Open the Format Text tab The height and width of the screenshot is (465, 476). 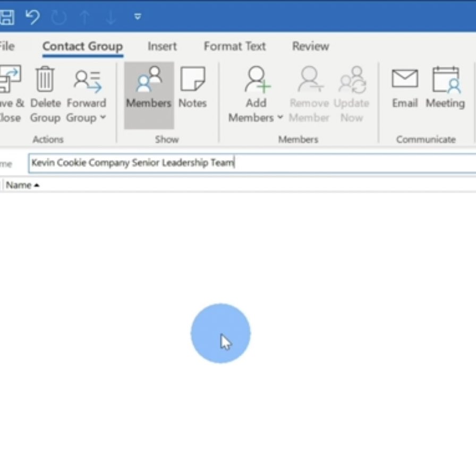click(235, 46)
